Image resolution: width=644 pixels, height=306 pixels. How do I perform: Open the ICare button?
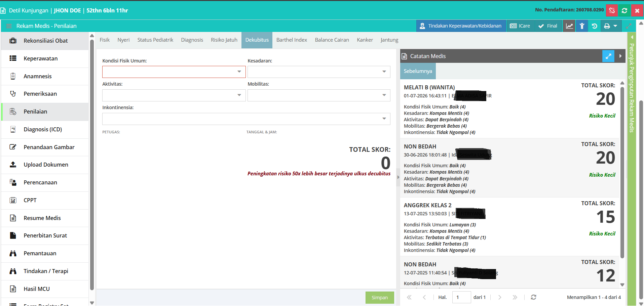coord(520,26)
